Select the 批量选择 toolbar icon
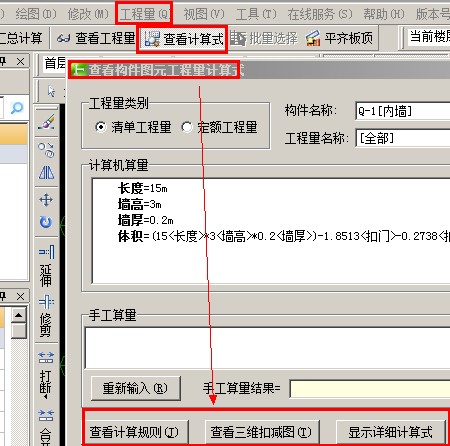This screenshot has width=450, height=446. [238, 38]
